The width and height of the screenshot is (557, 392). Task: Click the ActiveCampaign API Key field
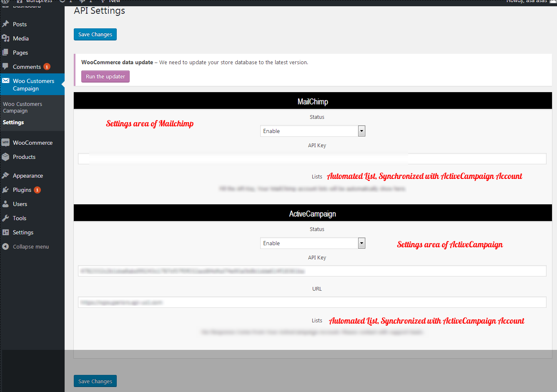click(312, 271)
